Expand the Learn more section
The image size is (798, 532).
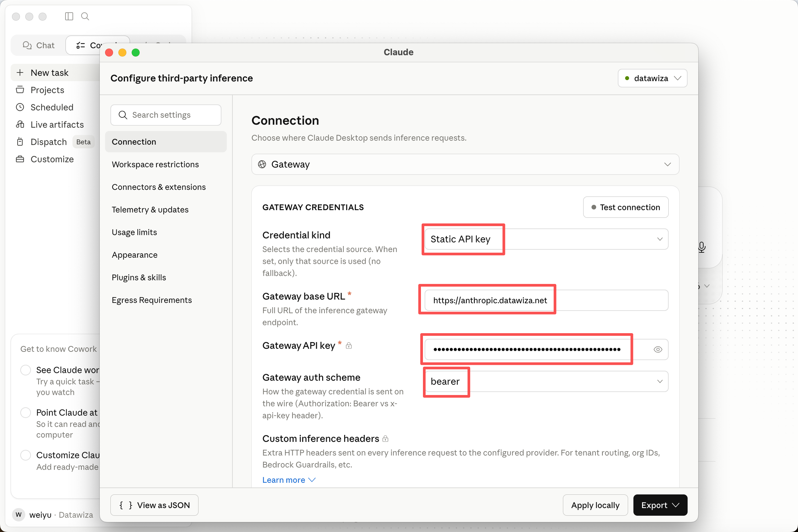click(x=289, y=480)
